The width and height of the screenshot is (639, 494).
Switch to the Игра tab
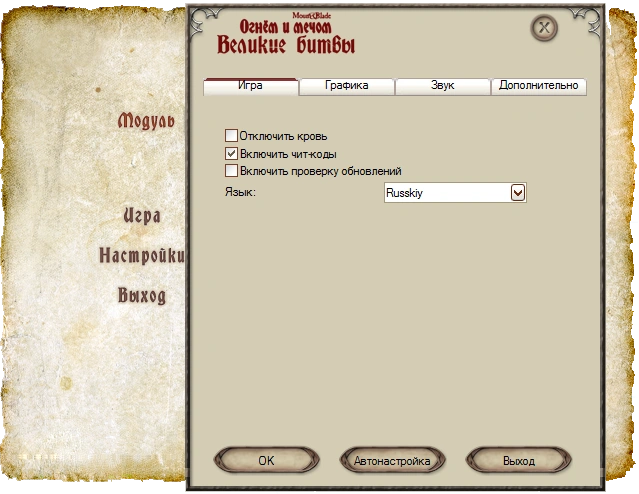[x=251, y=86]
